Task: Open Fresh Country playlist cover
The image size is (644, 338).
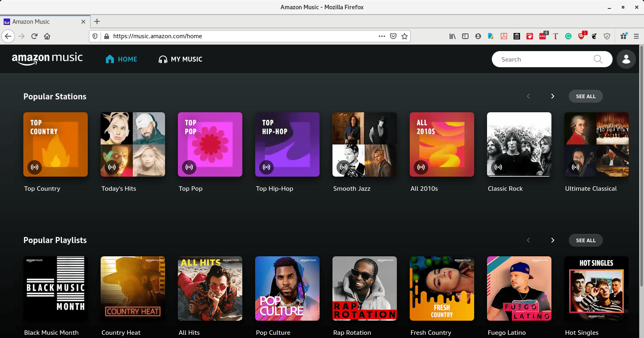Action: click(x=442, y=289)
